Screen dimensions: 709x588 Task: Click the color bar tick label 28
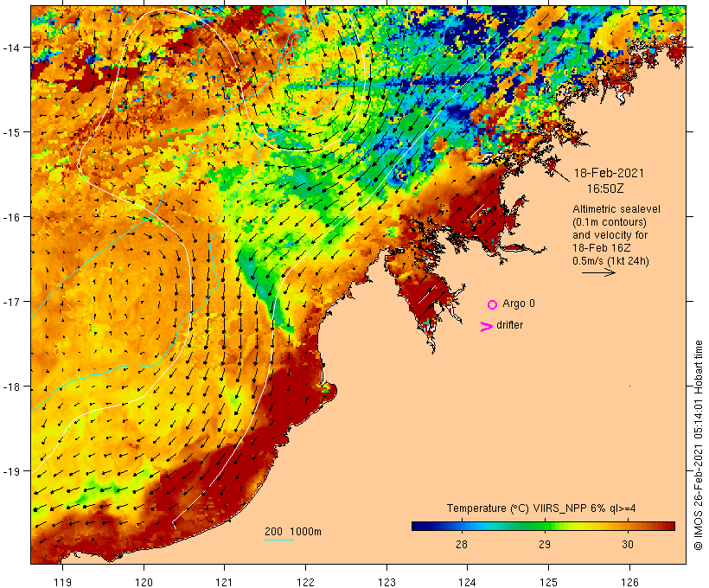click(461, 544)
